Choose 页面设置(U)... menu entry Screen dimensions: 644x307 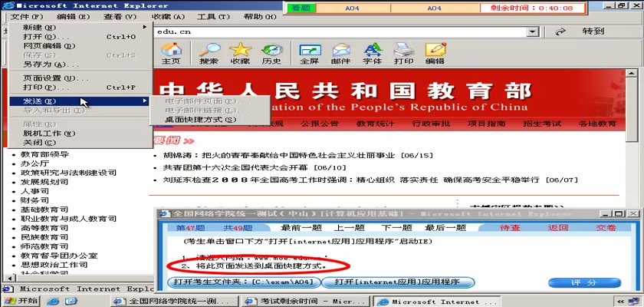(x=80, y=78)
